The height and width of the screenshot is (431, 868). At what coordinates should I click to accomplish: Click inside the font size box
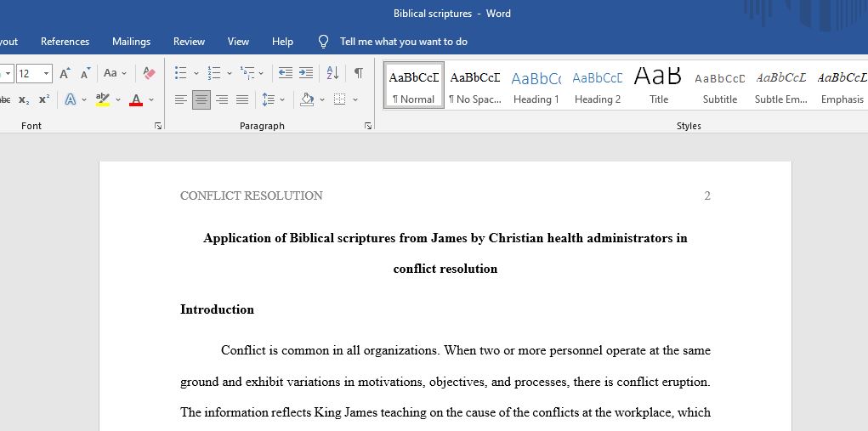click(28, 73)
